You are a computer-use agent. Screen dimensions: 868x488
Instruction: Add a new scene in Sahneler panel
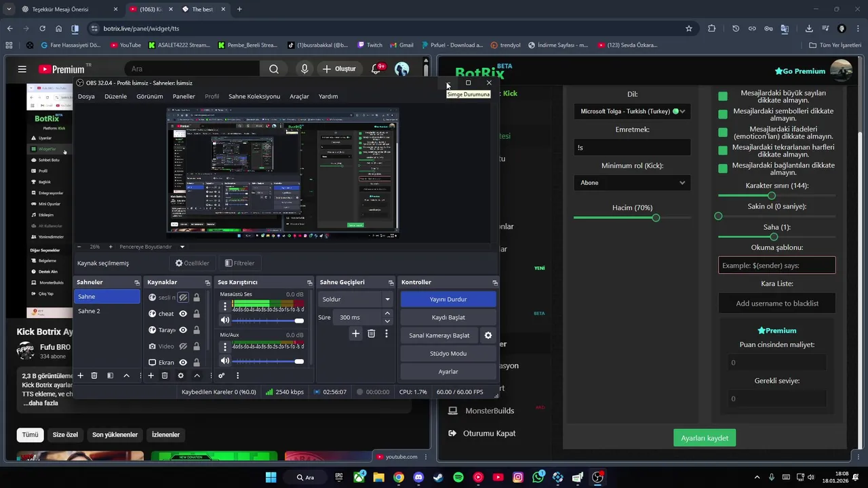80,375
